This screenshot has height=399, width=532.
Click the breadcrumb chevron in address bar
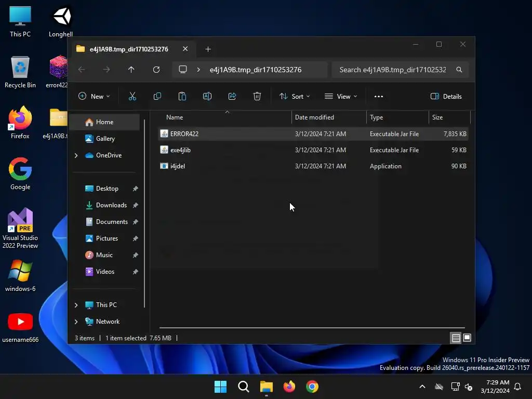(x=198, y=70)
